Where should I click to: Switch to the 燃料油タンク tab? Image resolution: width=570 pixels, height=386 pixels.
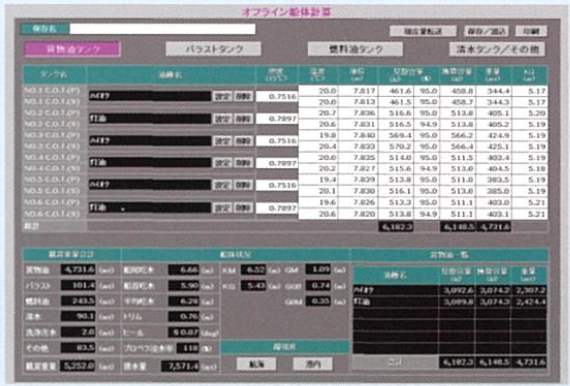pos(355,49)
